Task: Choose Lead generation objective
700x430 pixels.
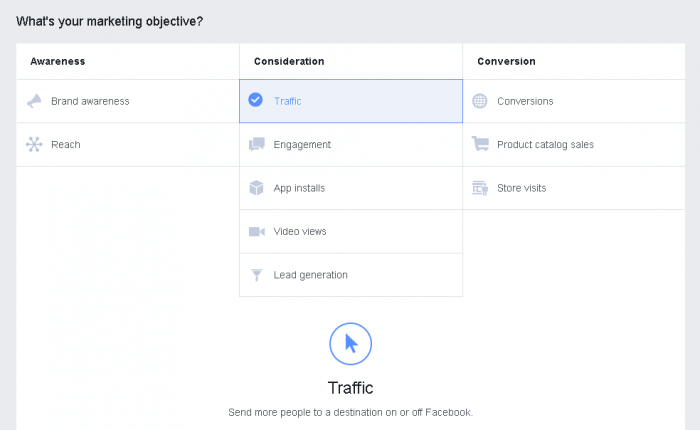Action: (311, 275)
